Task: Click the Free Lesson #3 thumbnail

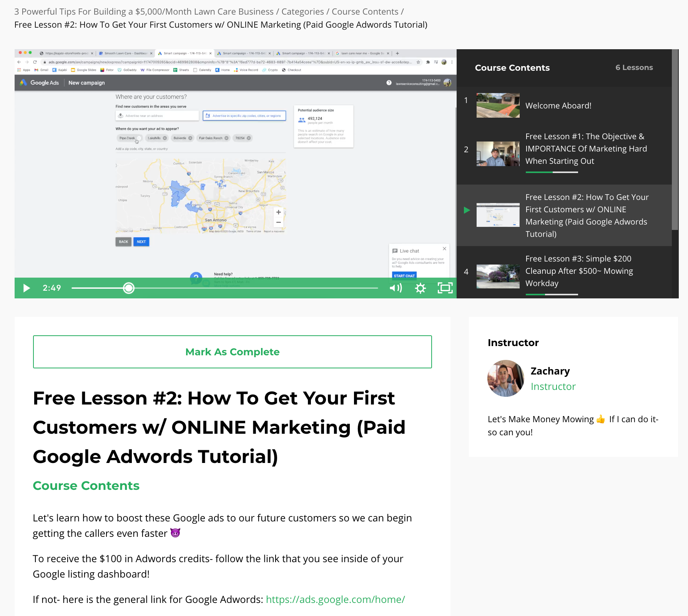Action: pyautogui.click(x=498, y=276)
